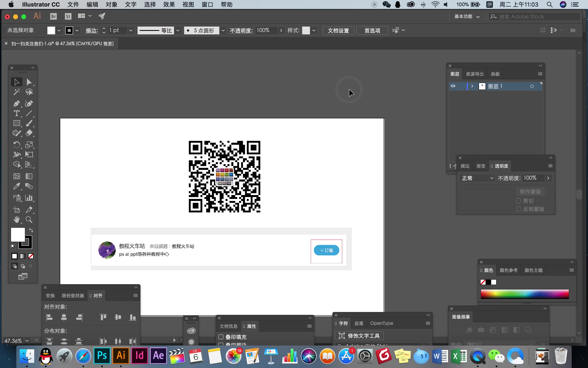This screenshot has width=588, height=368.
Task: Expand 图层 1 layer chevron
Action: click(472, 86)
